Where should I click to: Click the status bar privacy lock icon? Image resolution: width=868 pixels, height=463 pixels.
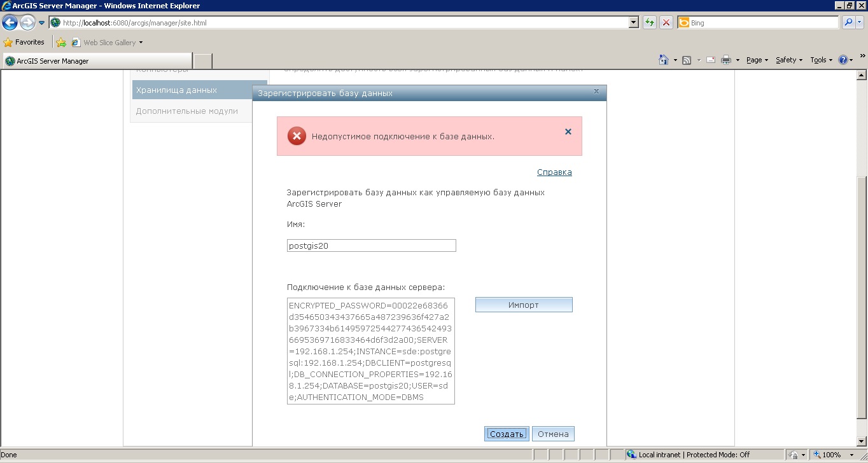click(794, 455)
